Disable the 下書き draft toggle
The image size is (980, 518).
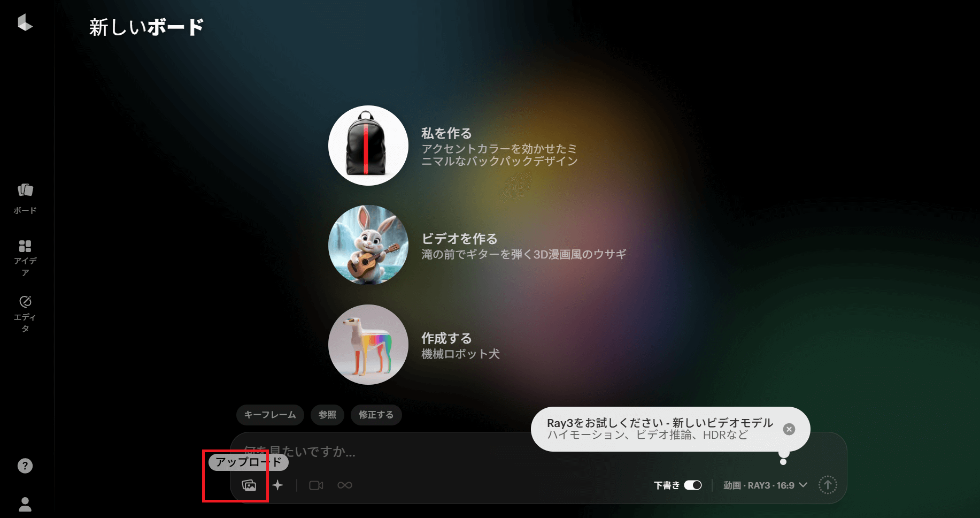point(693,485)
